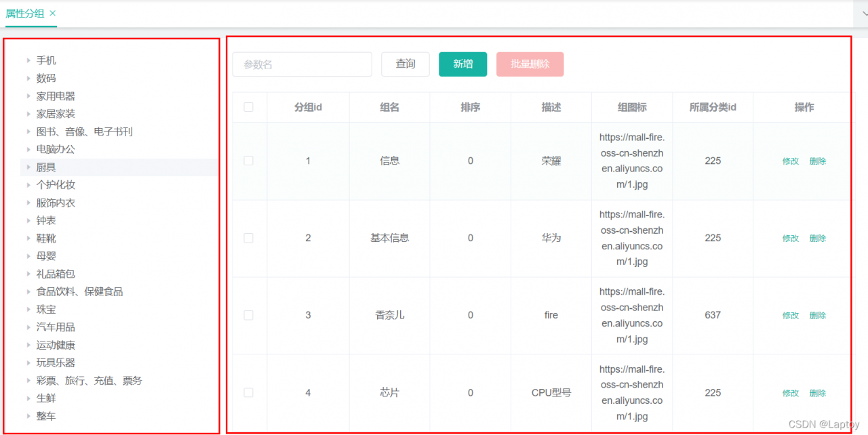Click the 查询 search button
This screenshot has width=868, height=435.
coord(406,64)
